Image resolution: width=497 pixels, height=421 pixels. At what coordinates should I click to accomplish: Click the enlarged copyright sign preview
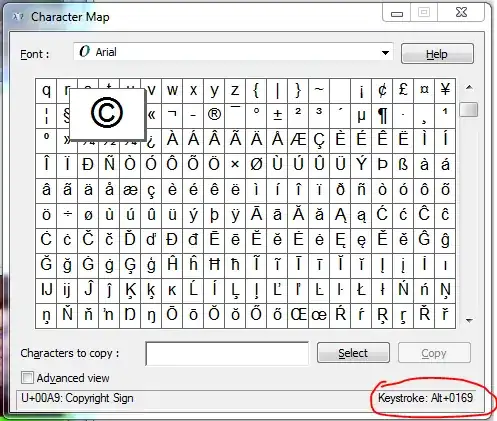pos(107,113)
